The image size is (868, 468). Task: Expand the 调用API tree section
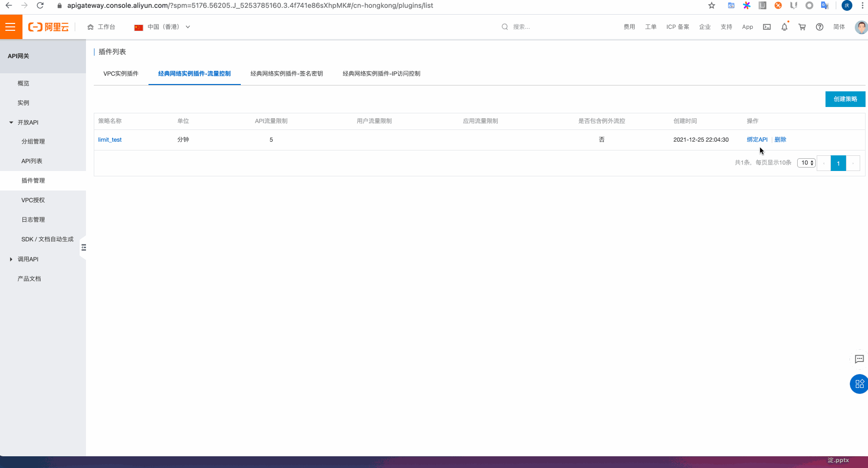11,259
